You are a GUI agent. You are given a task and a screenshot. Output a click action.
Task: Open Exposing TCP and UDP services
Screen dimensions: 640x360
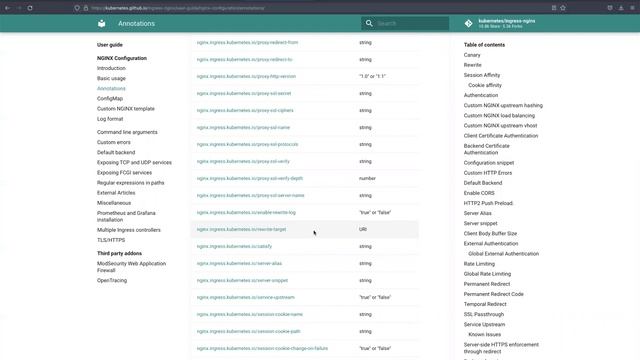[x=134, y=162]
